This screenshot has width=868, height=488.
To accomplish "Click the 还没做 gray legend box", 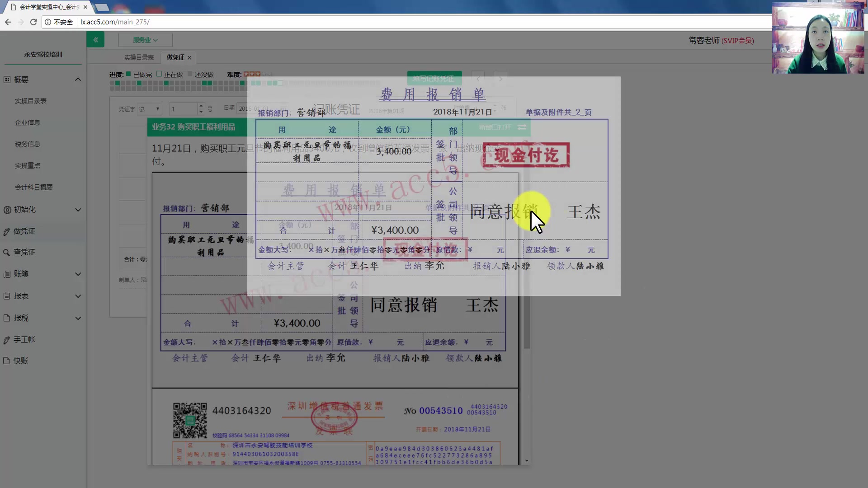I will coord(190,74).
